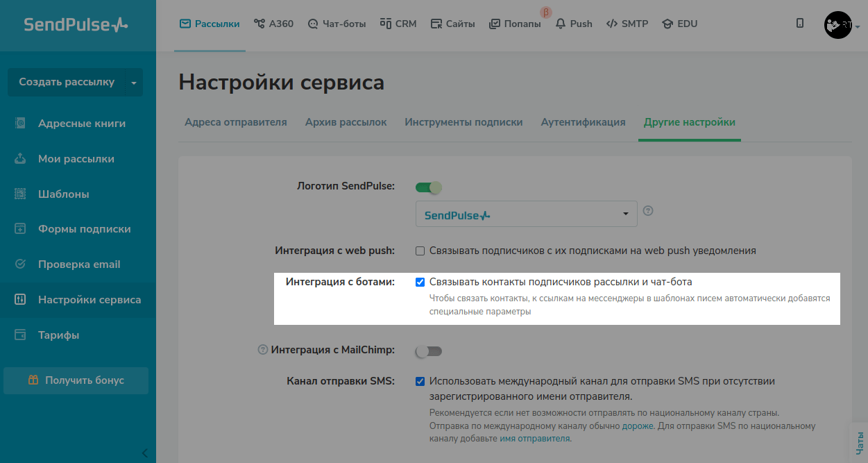This screenshot has width=868, height=463.
Task: Open the mobile device icon in header
Action: 800,24
